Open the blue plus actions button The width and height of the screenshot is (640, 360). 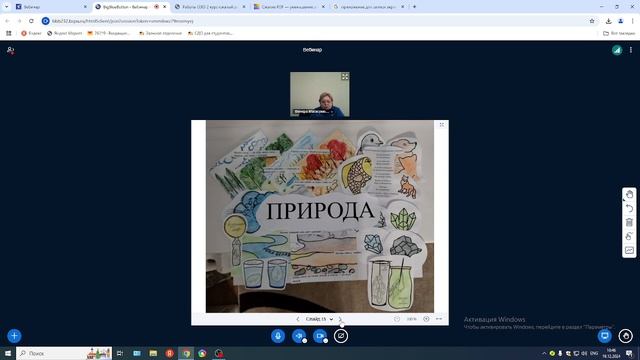[14, 336]
